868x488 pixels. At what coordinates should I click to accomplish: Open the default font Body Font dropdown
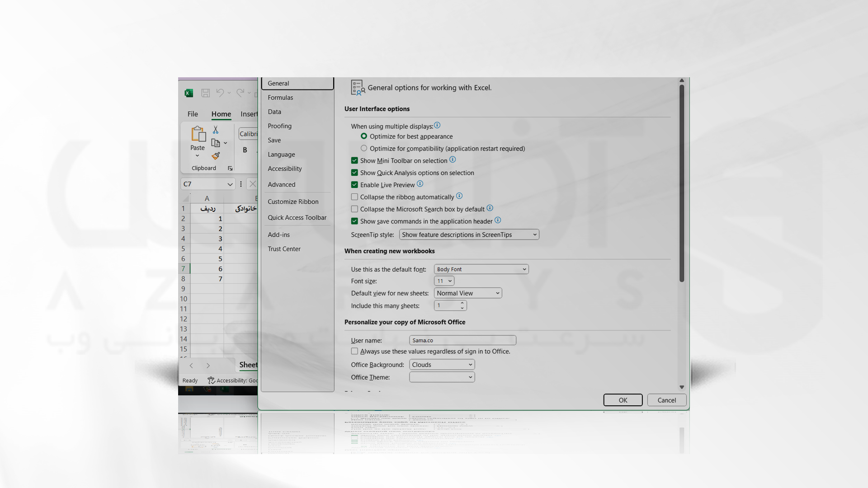pyautogui.click(x=481, y=269)
